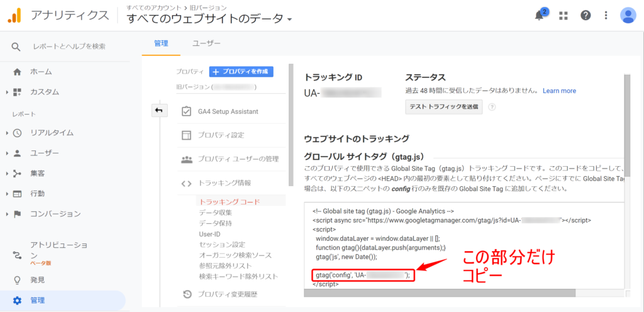The height and width of the screenshot is (312, 644).
Task: Open 発見 in the sidebar
Action: pos(37,280)
